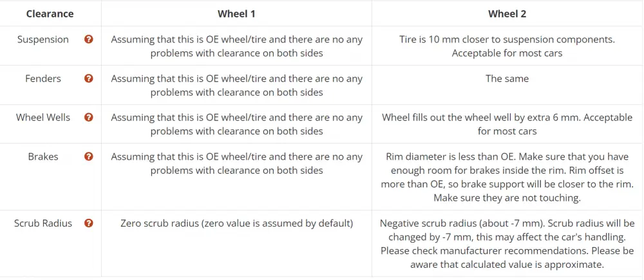Select the Wheel Wells row label
Image resolution: width=644 pixels, height=280 pixels.
pos(43,118)
